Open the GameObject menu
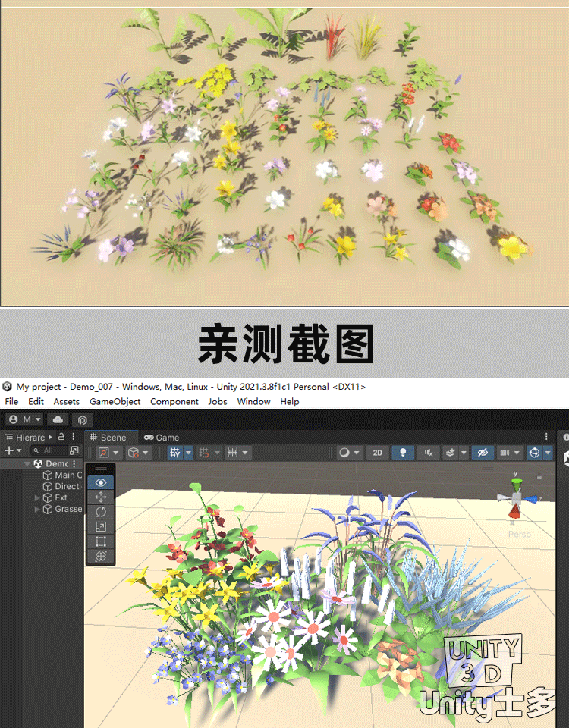The height and width of the screenshot is (728, 569). 115,402
